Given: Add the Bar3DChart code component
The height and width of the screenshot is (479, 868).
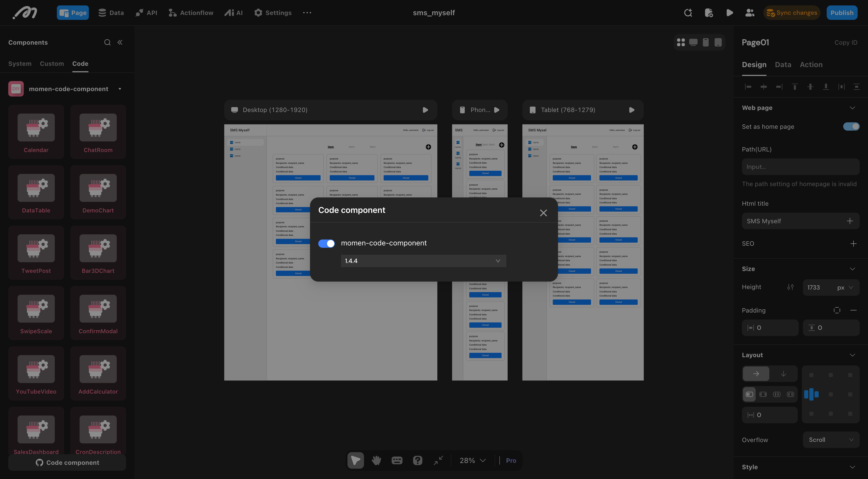Looking at the screenshot, I should [x=98, y=252].
